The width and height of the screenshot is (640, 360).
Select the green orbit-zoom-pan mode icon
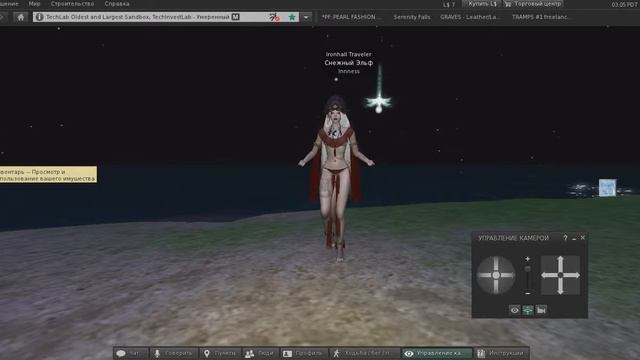(528, 310)
